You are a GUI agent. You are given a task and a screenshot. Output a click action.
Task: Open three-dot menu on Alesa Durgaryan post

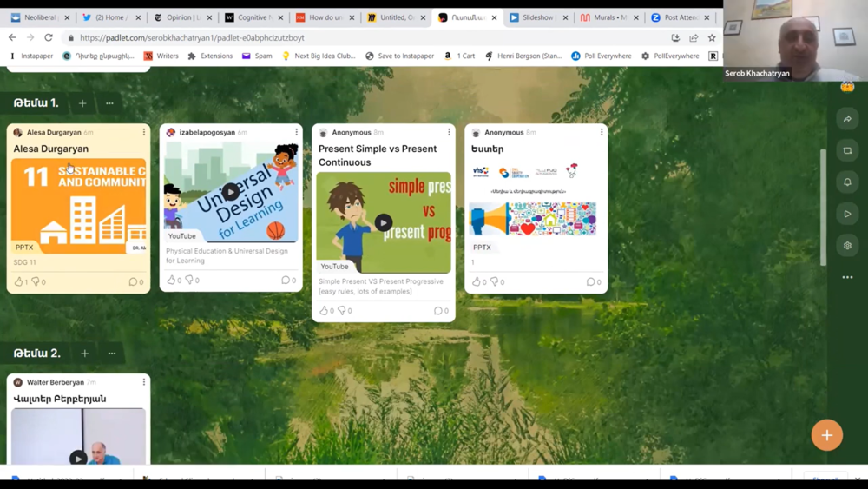tap(144, 132)
